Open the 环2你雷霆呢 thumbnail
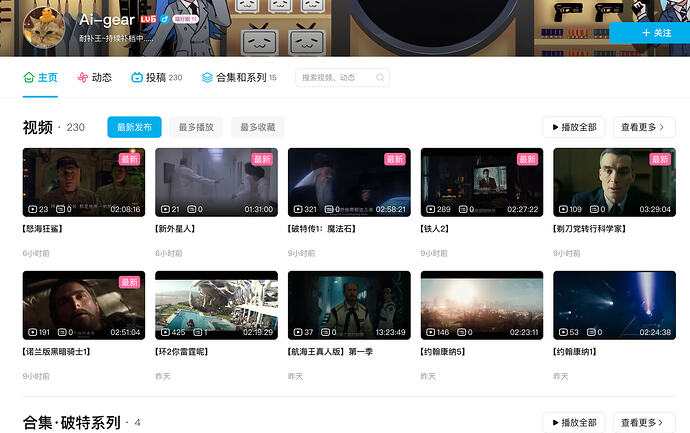690x433 pixels. pos(217,305)
